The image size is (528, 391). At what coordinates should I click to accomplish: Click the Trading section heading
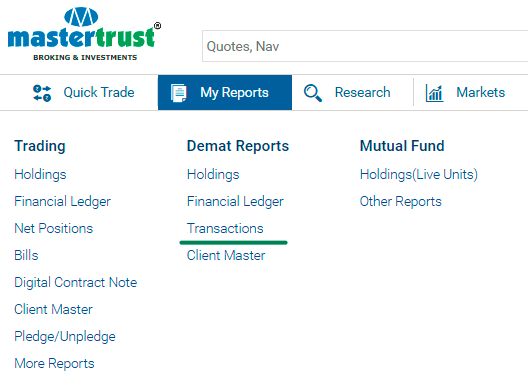[40, 146]
